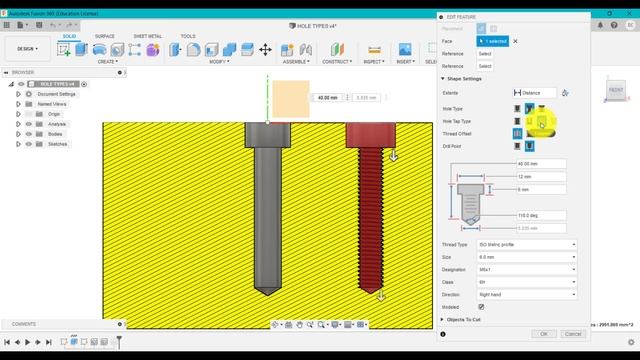Open the thread Class dropdown
This screenshot has width=640, height=360.
(x=527, y=282)
